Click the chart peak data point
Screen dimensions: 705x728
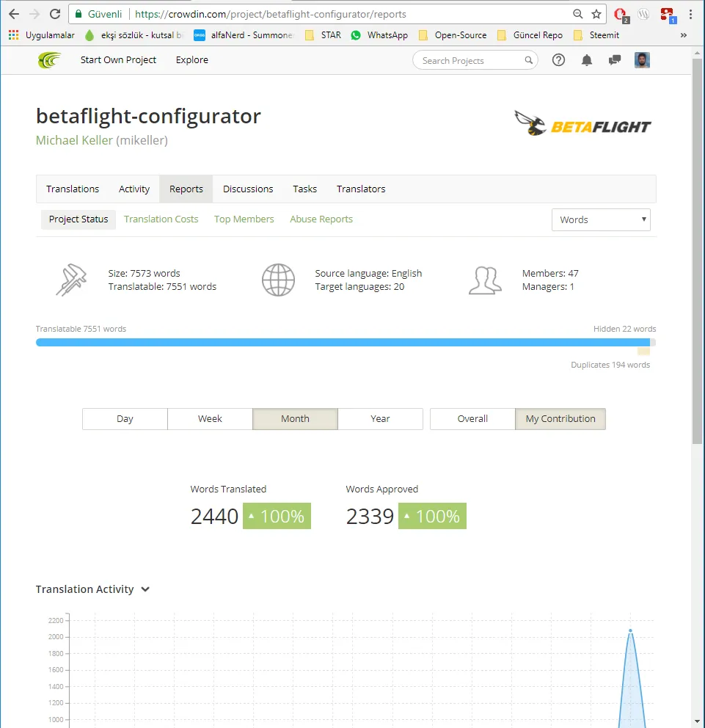630,630
